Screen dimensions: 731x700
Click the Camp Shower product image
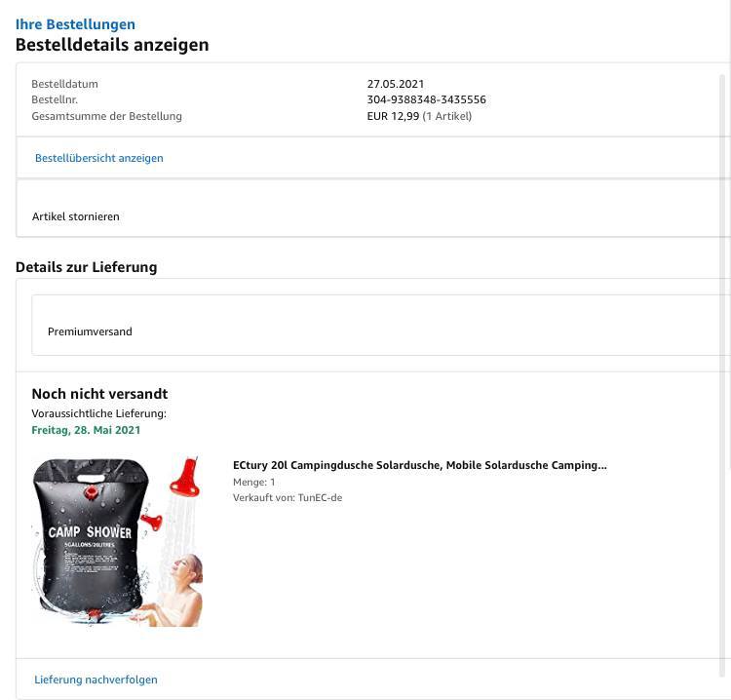tap(117, 541)
